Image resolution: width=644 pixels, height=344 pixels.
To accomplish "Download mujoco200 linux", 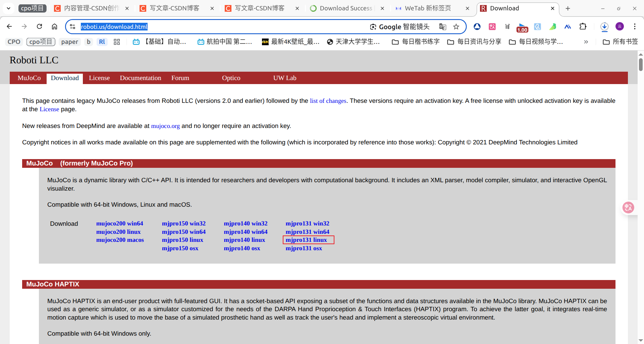I will point(118,232).
